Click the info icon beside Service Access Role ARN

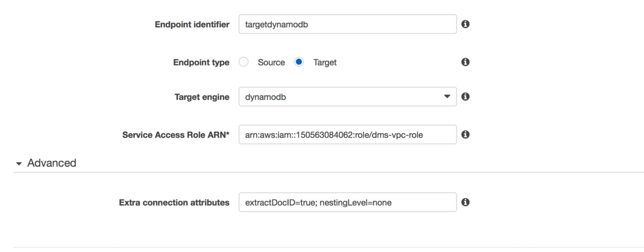tap(465, 135)
